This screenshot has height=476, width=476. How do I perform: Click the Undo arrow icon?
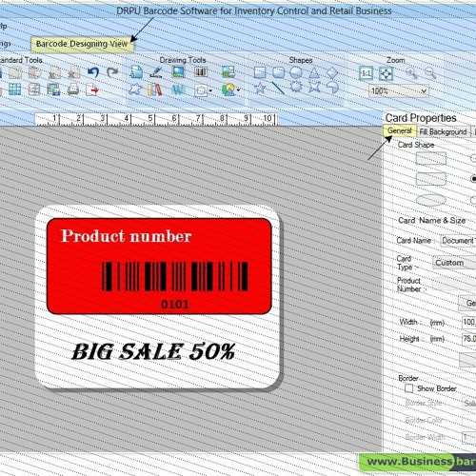click(x=93, y=72)
